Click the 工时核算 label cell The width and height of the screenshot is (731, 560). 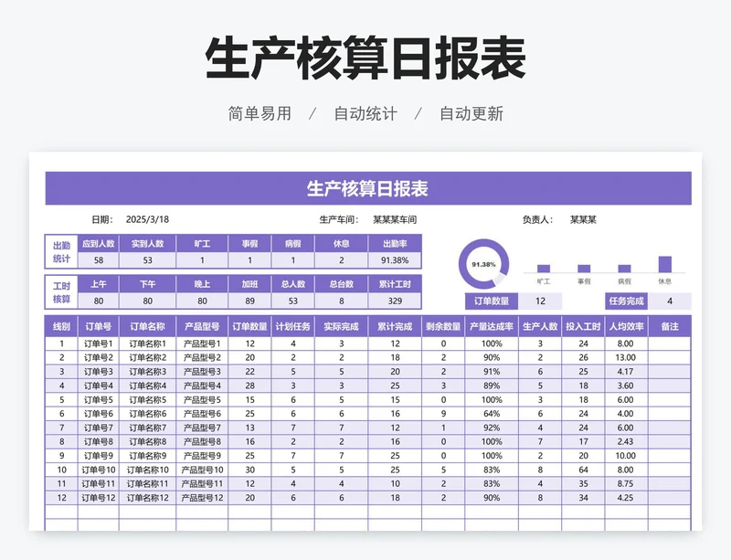tap(61, 292)
